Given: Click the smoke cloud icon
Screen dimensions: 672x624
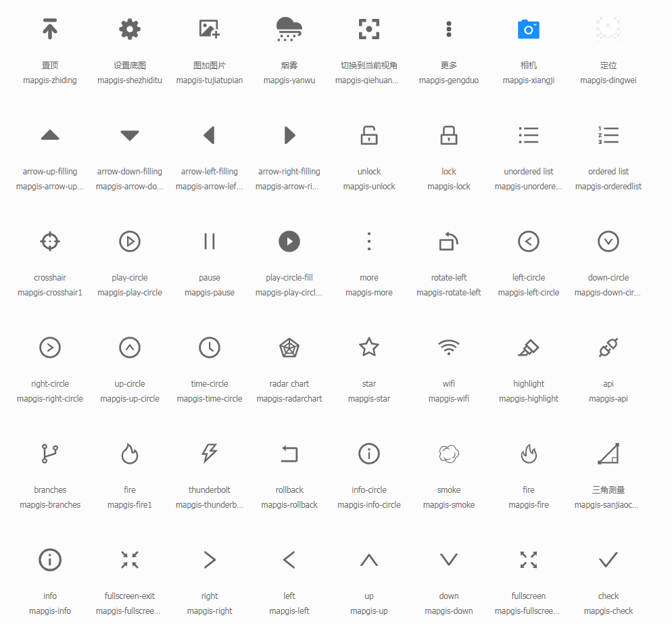Looking at the screenshot, I should (449, 454).
